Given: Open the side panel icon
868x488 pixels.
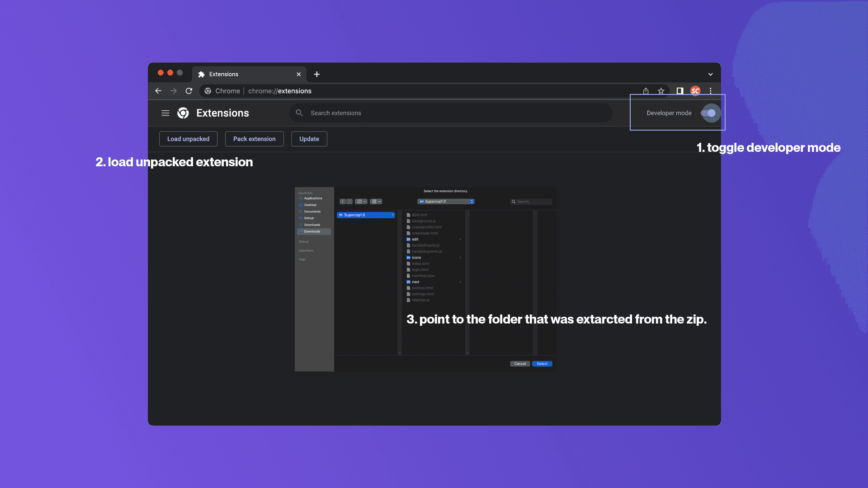Looking at the screenshot, I should (x=679, y=91).
